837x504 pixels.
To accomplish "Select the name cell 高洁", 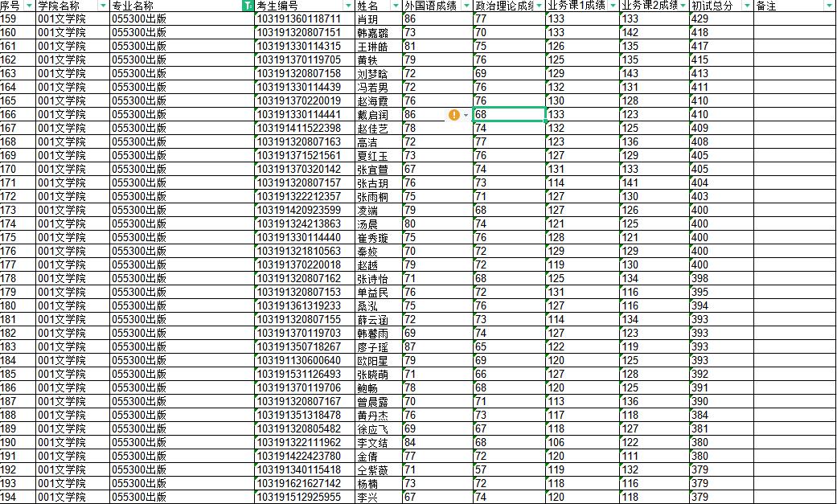I will point(379,142).
